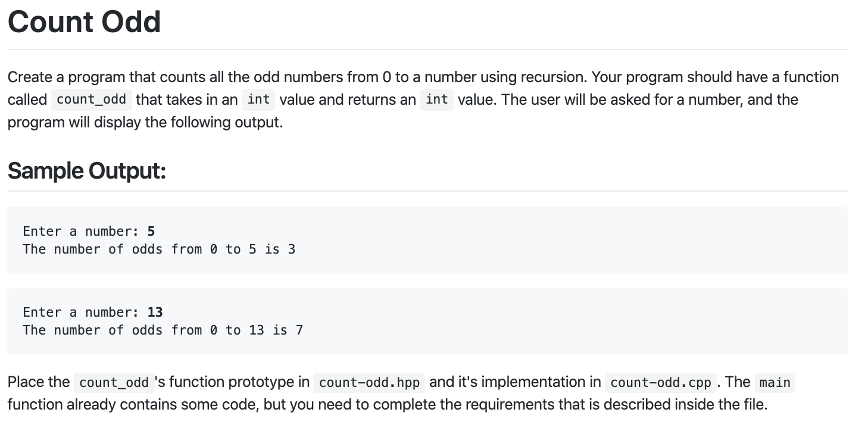This screenshot has width=868, height=431.
Task: Click the "Enter a number: 13" line
Action: pos(93,312)
